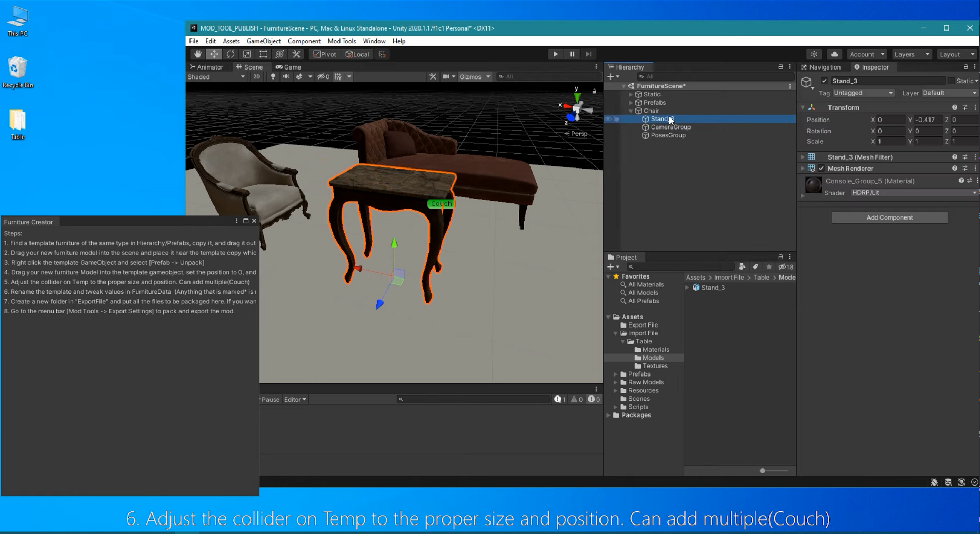Collapse the Chair node in Hierarchy

pos(631,111)
